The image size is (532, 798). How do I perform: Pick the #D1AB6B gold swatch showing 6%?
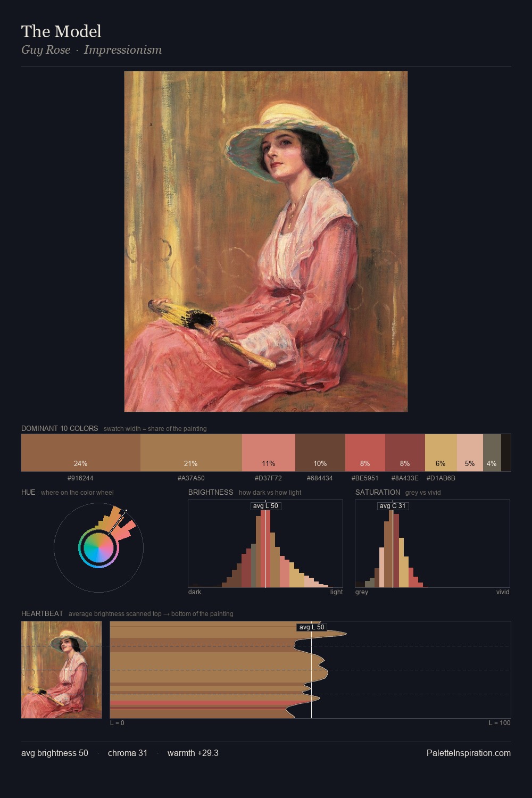(441, 453)
